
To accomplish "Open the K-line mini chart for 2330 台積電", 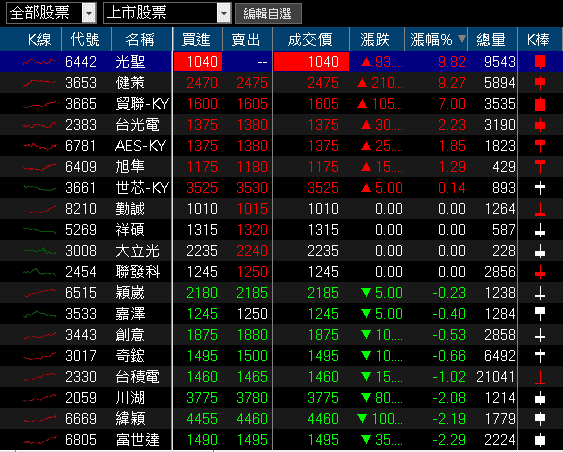I will (39, 377).
